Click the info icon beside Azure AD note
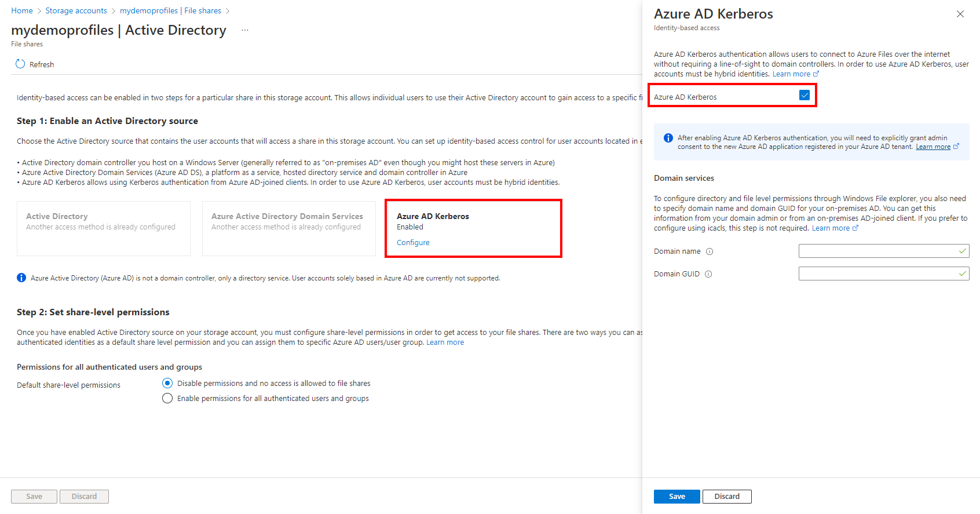Image resolution: width=980 pixels, height=514 pixels. click(21, 278)
